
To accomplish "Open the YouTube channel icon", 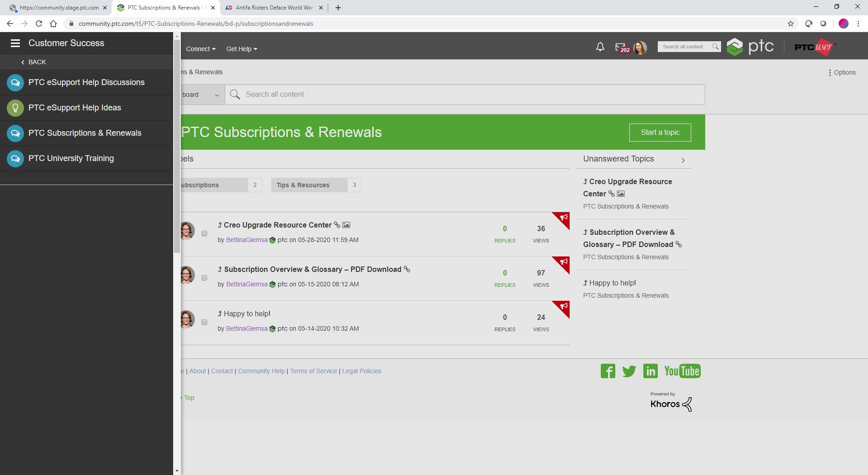I will click(x=683, y=370).
